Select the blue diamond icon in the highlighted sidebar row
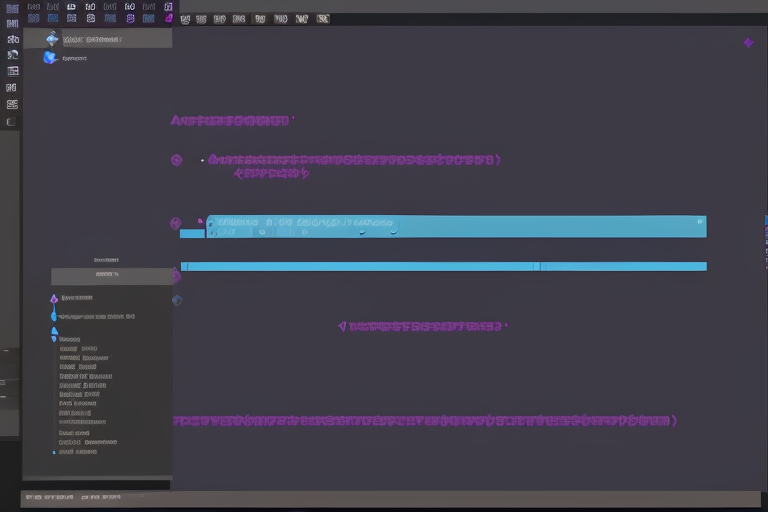Viewport: 768px width, 512px height. (x=52, y=39)
